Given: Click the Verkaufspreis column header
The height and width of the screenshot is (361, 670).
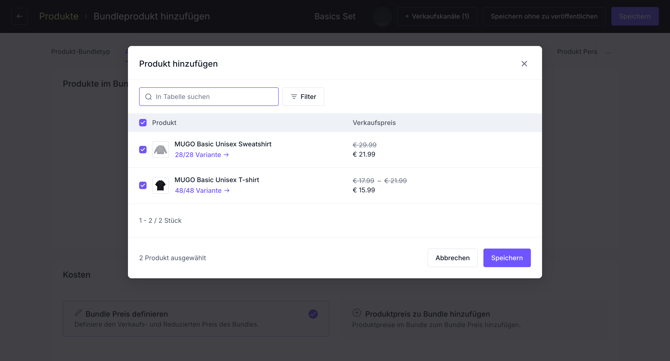Looking at the screenshot, I should click(x=374, y=123).
